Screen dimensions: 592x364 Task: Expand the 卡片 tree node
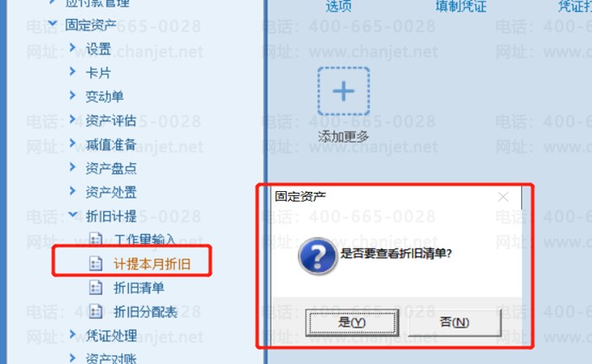(73, 71)
